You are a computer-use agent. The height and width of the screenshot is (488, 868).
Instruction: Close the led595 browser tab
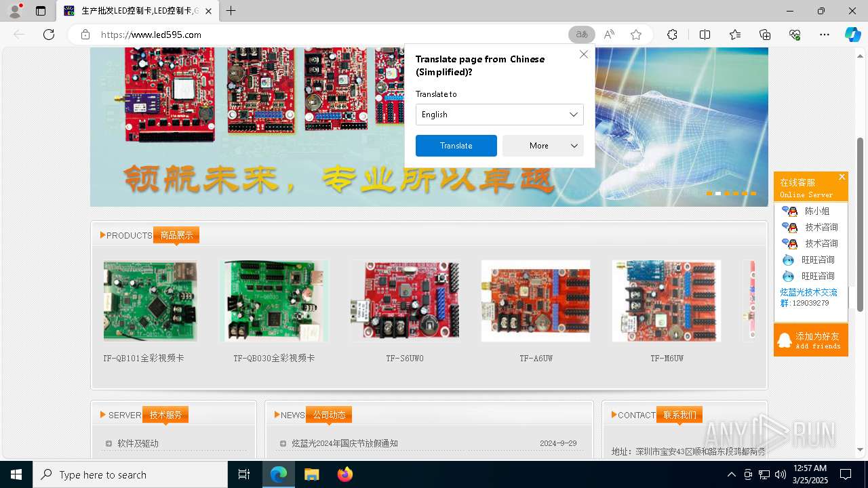pos(209,11)
